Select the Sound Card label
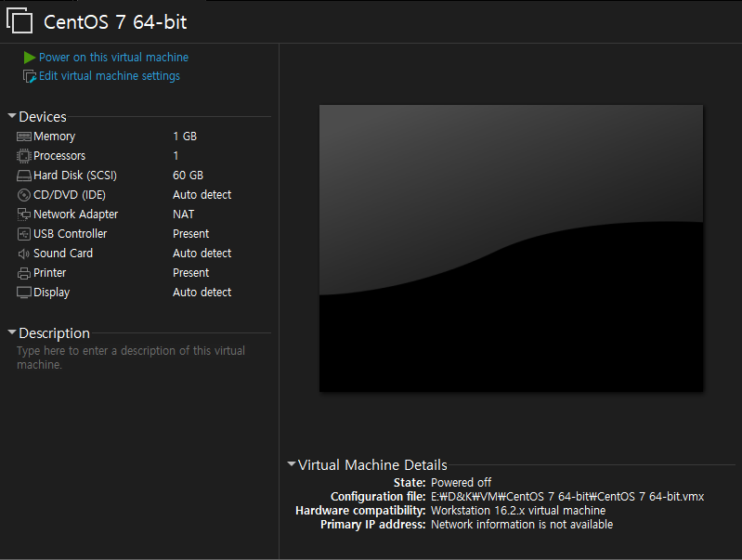The image size is (742, 560). coord(63,254)
